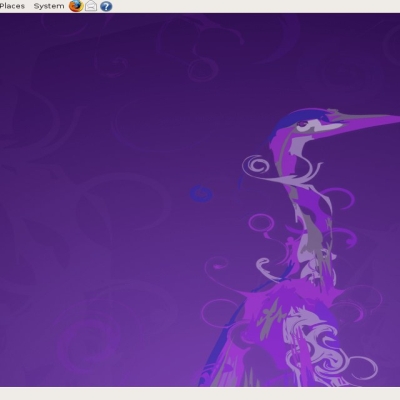Viewport: 400px width, 400px height.
Task: Launch the Firefox web browser
Action: (76, 6)
